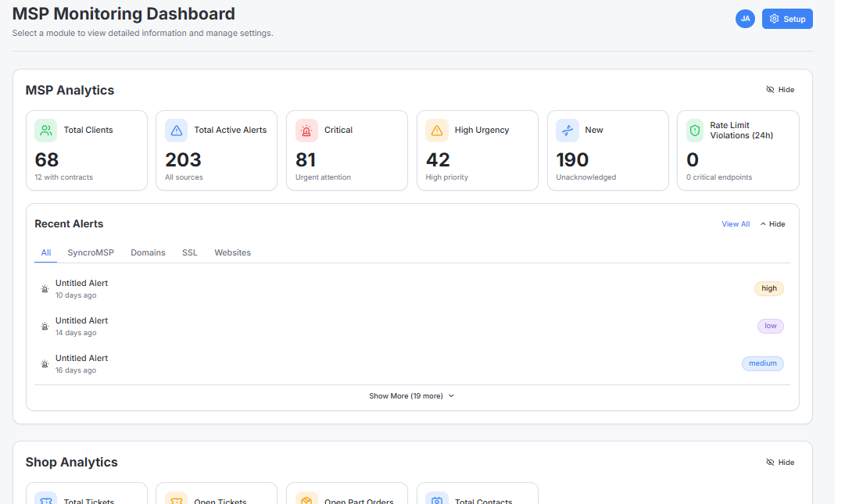Click the Critical alarm bell icon
Viewport: 845px width, 504px height.
[x=306, y=129]
